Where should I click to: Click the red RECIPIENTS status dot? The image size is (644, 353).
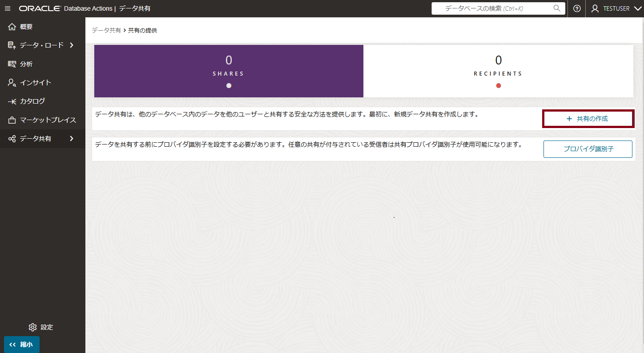pos(498,85)
